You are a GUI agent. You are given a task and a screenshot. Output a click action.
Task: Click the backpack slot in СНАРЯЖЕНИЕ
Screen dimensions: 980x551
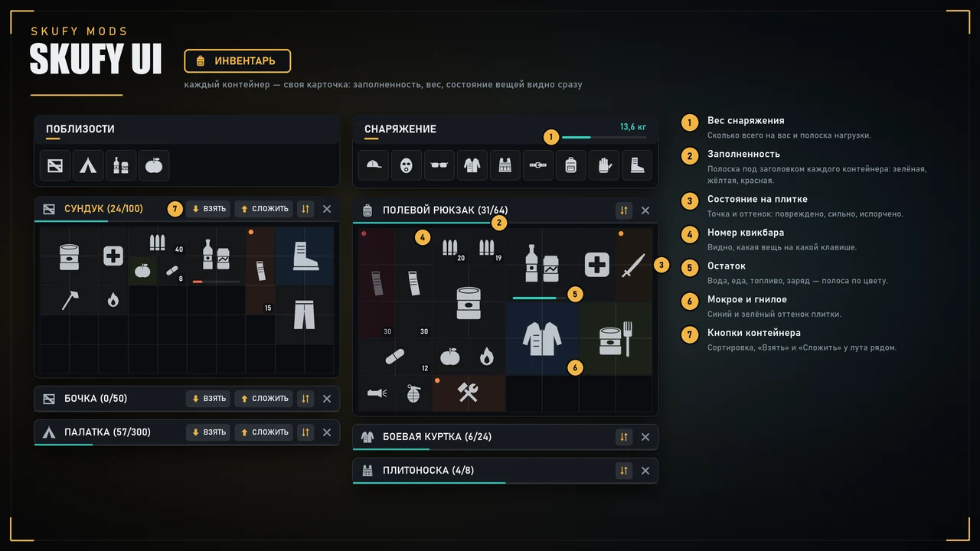[x=571, y=165]
